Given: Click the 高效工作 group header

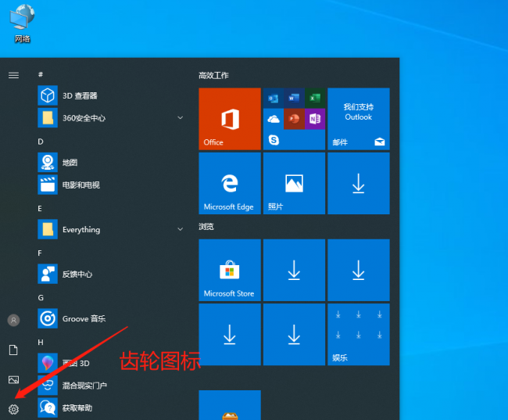Looking at the screenshot, I should 213,76.
